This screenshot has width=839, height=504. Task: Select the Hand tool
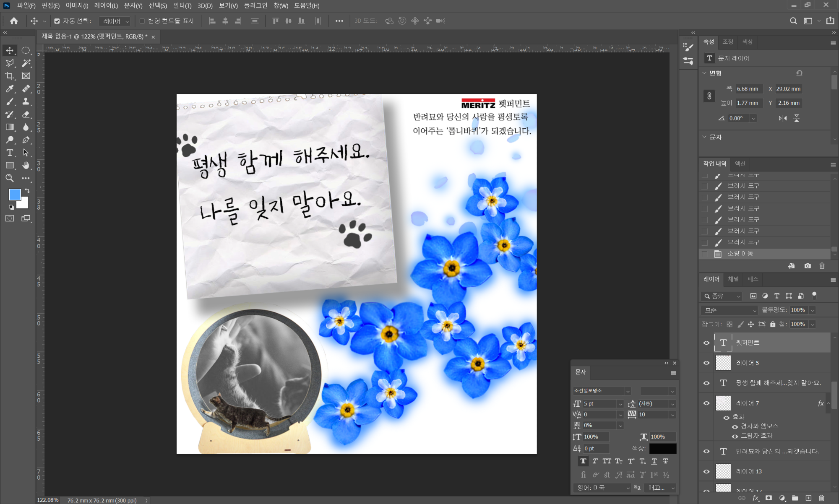click(26, 165)
